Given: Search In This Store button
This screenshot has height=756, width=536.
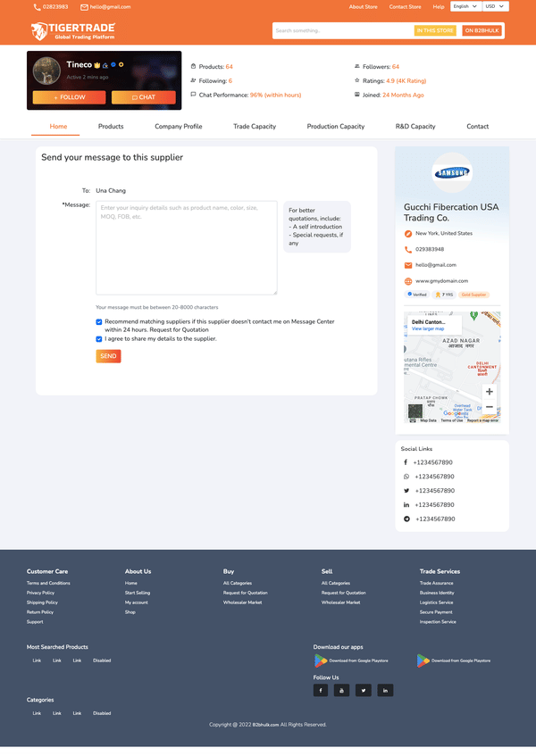Looking at the screenshot, I should (435, 30).
